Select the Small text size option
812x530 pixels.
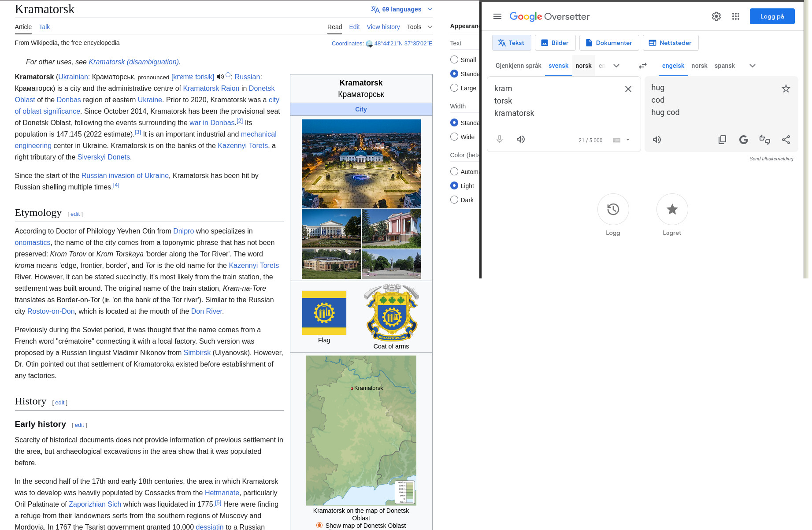pos(454,59)
